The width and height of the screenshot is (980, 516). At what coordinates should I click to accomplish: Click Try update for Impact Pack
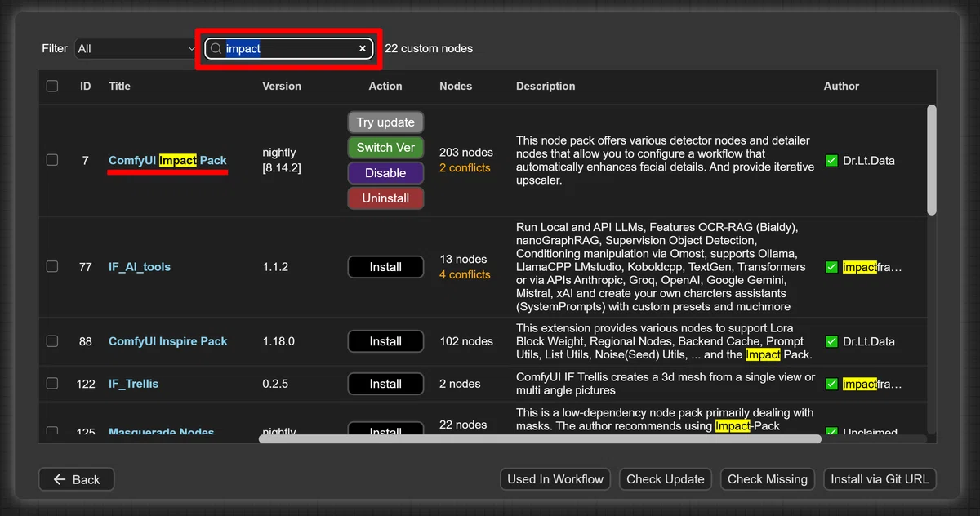(385, 122)
